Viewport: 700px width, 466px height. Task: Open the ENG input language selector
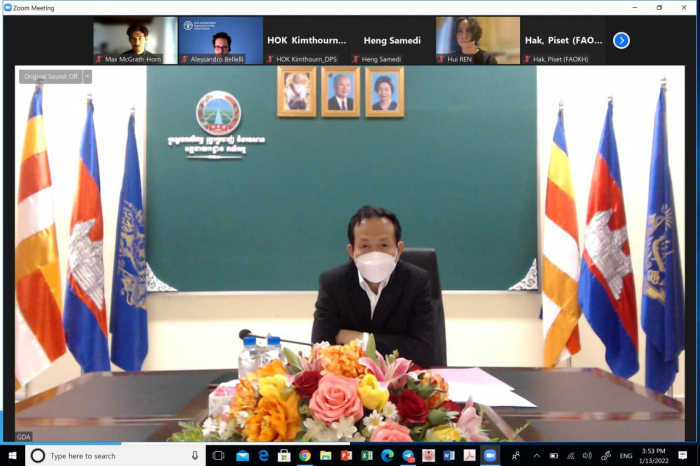click(626, 456)
